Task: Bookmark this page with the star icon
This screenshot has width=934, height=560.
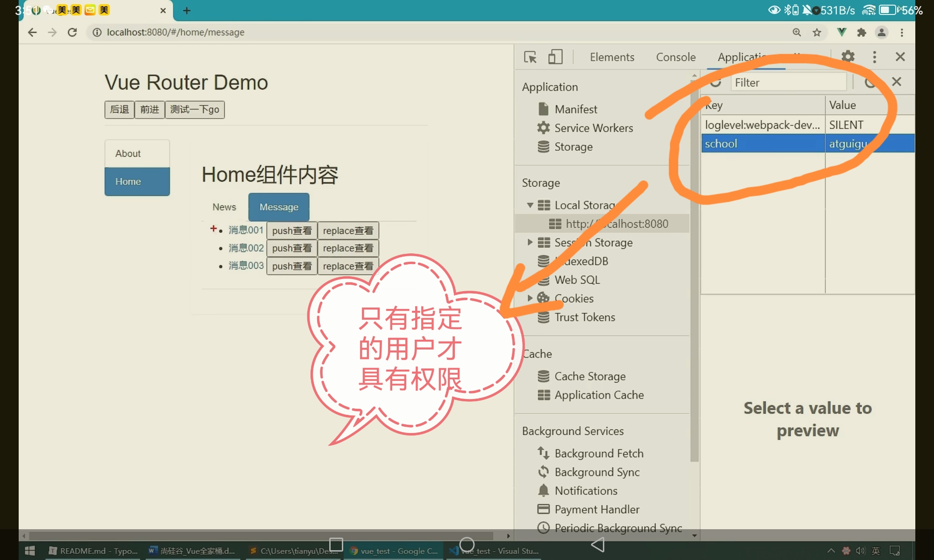Action: 817,32
